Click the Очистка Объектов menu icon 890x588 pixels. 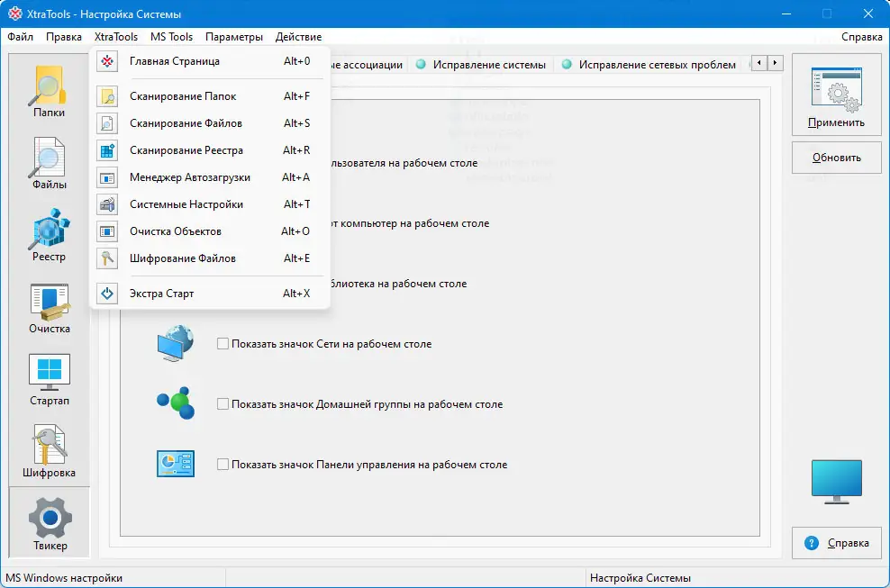pos(107,231)
